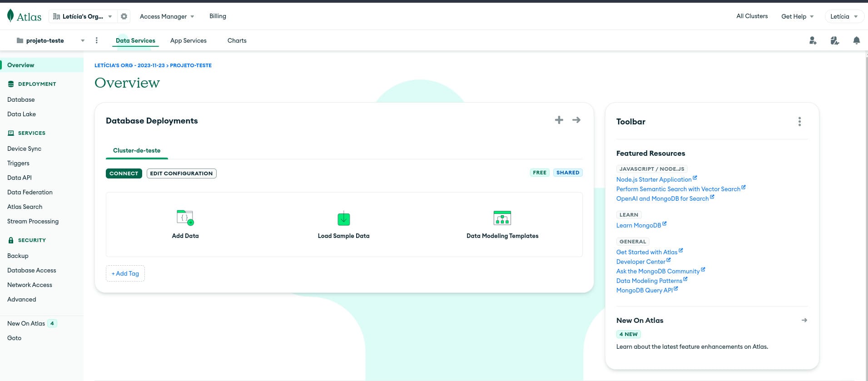Open Network Access in sidebar
The width and height of the screenshot is (868, 381).
click(x=30, y=285)
